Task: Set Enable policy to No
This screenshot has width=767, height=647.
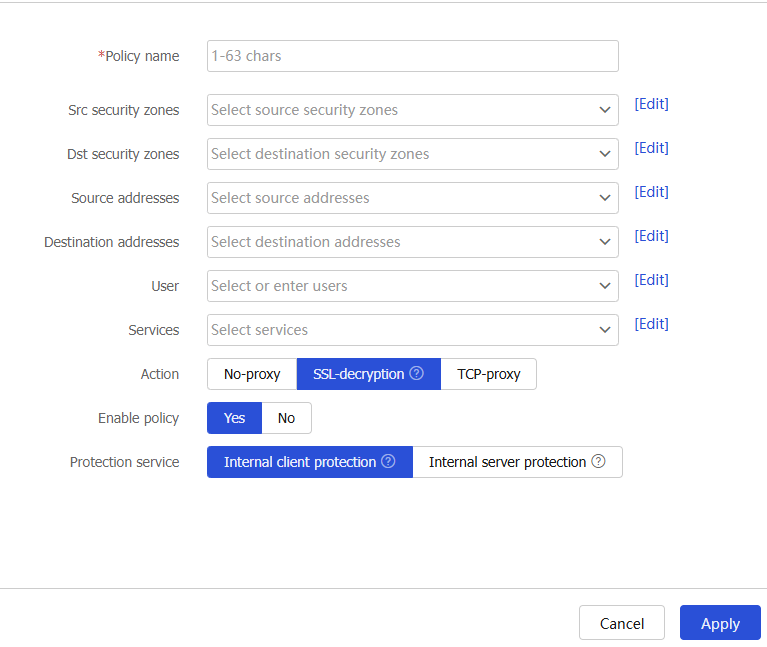Action: coord(286,418)
